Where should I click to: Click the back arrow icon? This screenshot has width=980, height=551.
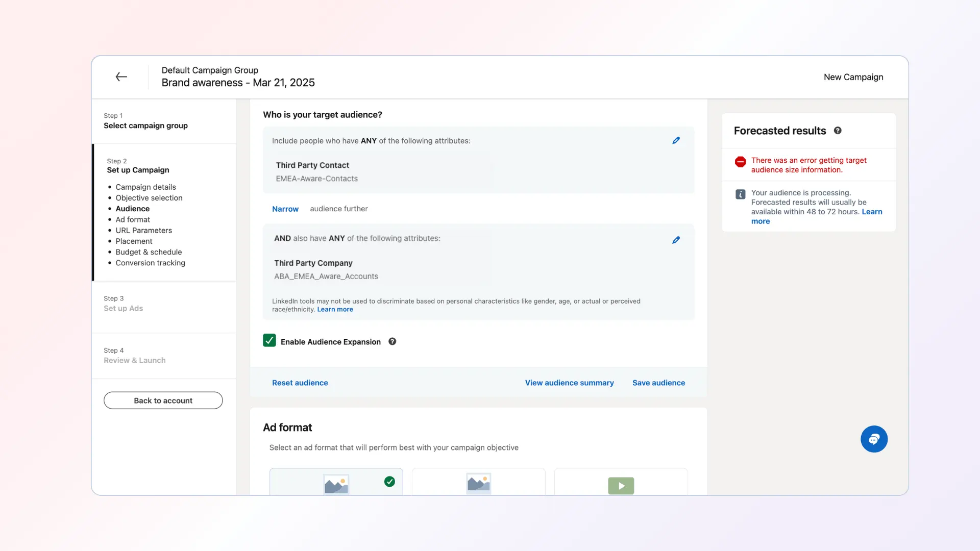(121, 77)
